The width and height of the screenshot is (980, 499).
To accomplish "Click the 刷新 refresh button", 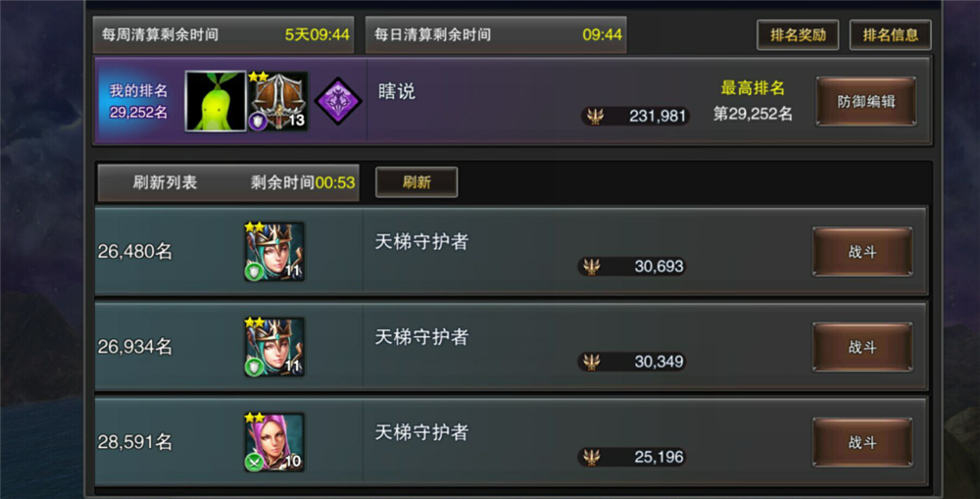I will pos(416,182).
